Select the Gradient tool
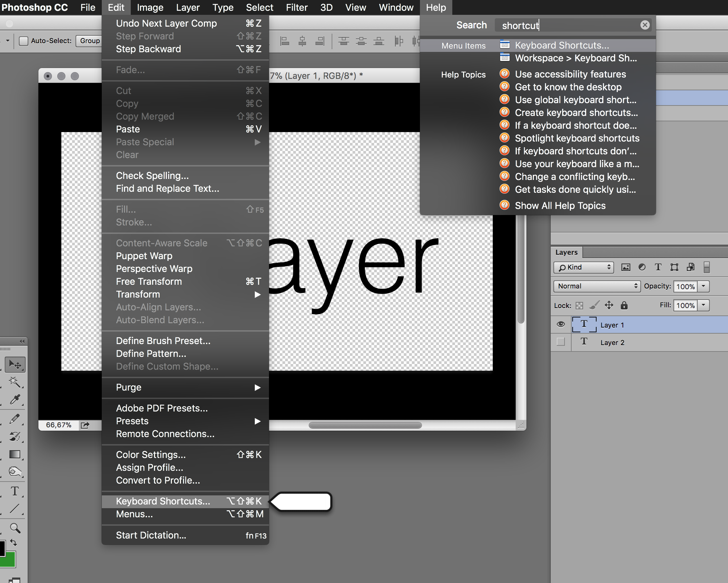Image resolution: width=728 pixels, height=583 pixels. pyautogui.click(x=14, y=454)
